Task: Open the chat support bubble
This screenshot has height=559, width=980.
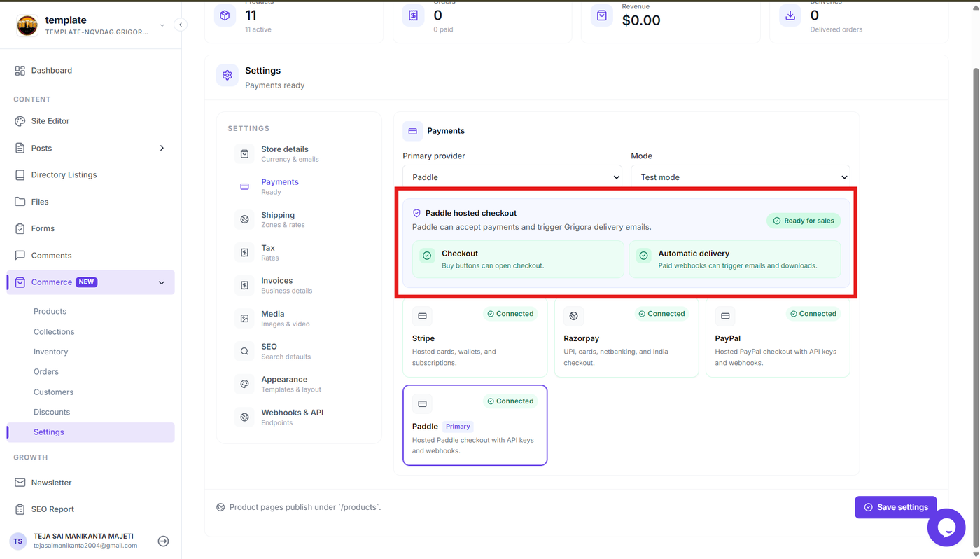Action: (946, 527)
